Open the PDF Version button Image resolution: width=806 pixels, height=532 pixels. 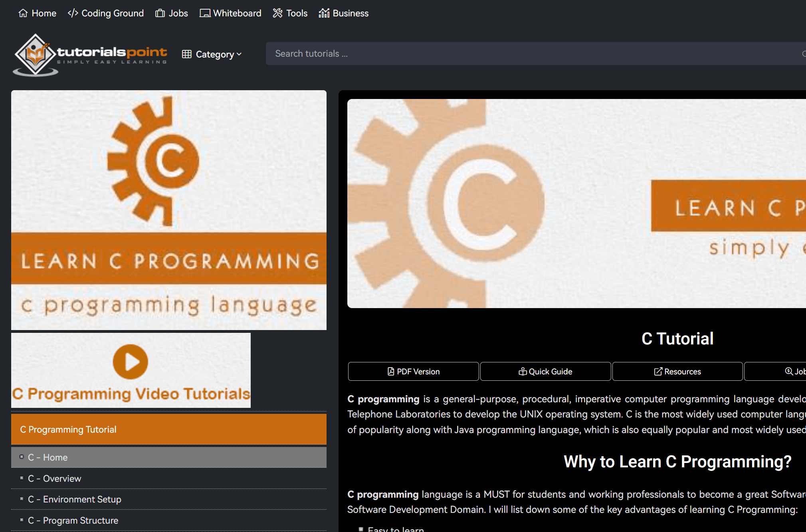(x=413, y=372)
